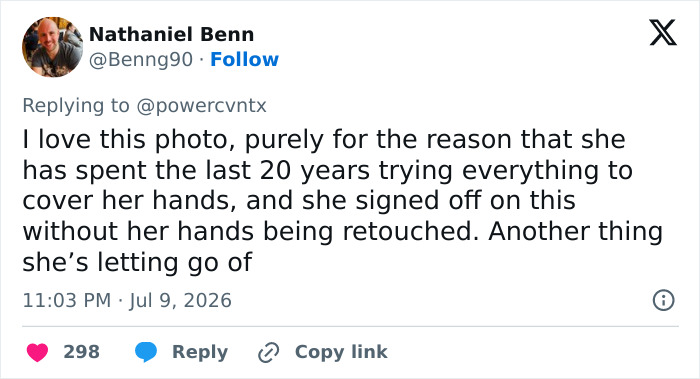The height and width of the screenshot is (379, 700).
Task: Click the line "without her hands being retouched"
Action: tap(342, 231)
